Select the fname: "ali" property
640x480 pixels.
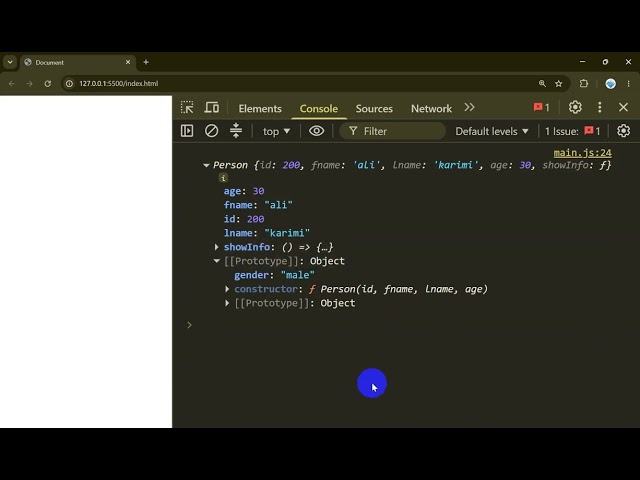258,205
